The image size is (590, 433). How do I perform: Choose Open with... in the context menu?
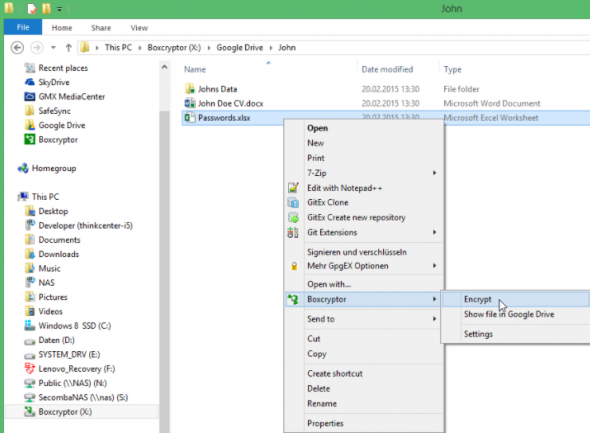329,284
